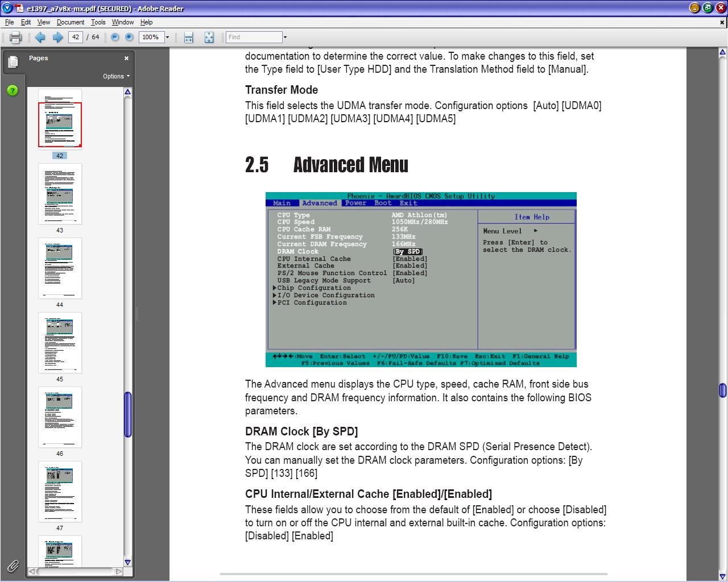Click total page count '64' text
Image resolution: width=728 pixels, height=582 pixels.
coord(95,37)
